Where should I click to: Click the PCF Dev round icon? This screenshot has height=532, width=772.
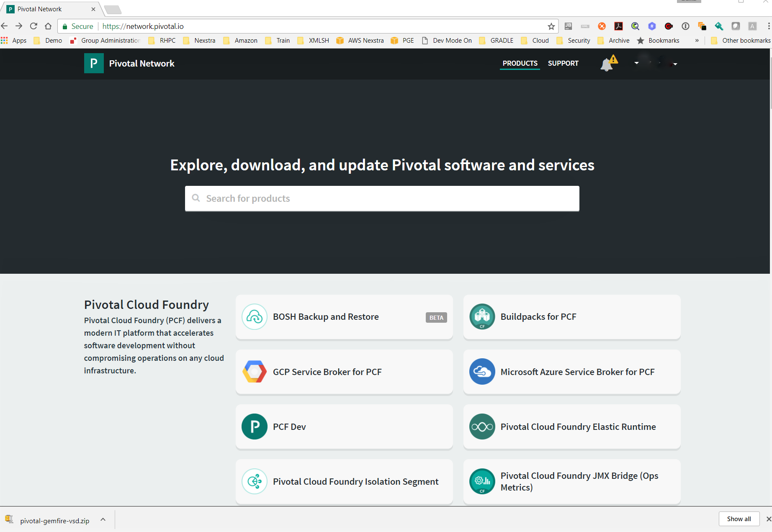(x=254, y=427)
